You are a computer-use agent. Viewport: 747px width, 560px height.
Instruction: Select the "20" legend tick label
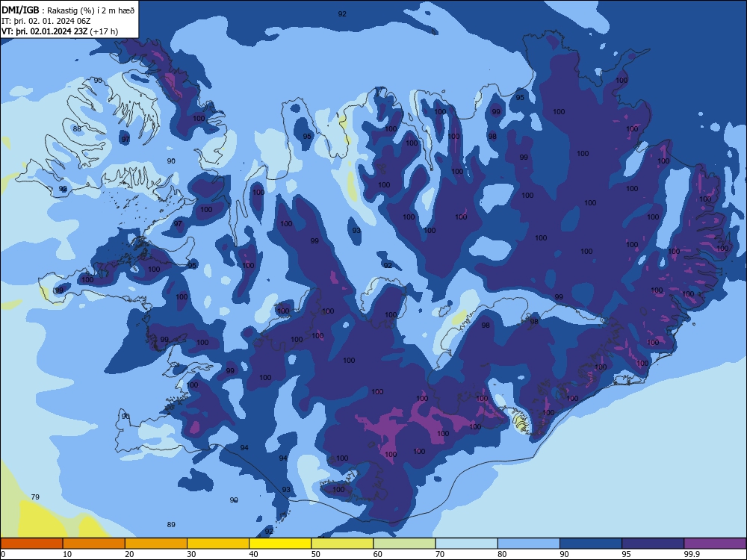coord(129,554)
